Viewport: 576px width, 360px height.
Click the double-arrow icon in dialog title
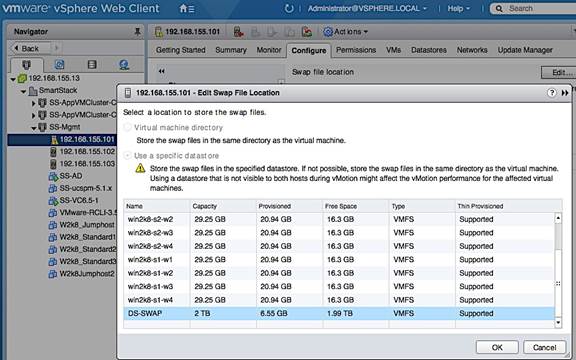pyautogui.click(x=565, y=93)
